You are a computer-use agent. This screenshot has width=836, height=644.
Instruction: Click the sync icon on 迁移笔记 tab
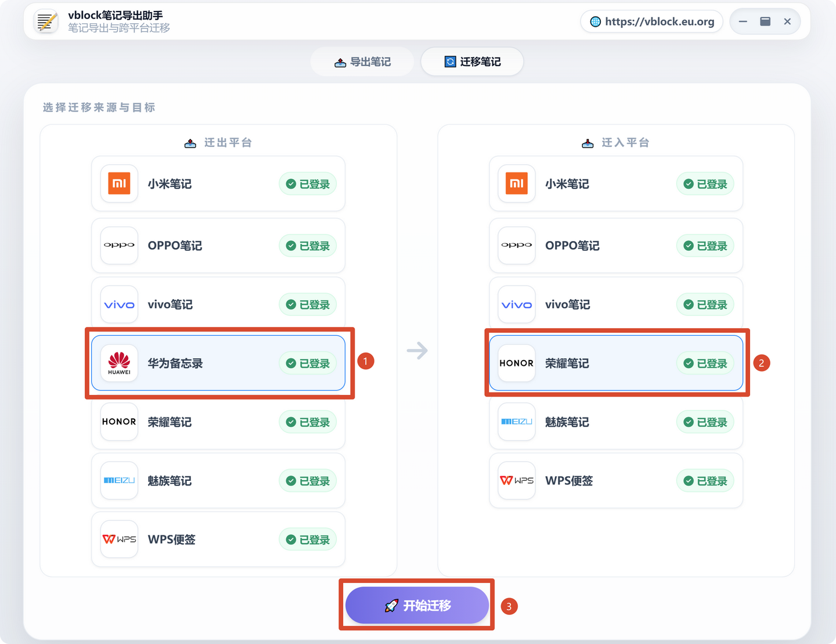click(x=450, y=62)
